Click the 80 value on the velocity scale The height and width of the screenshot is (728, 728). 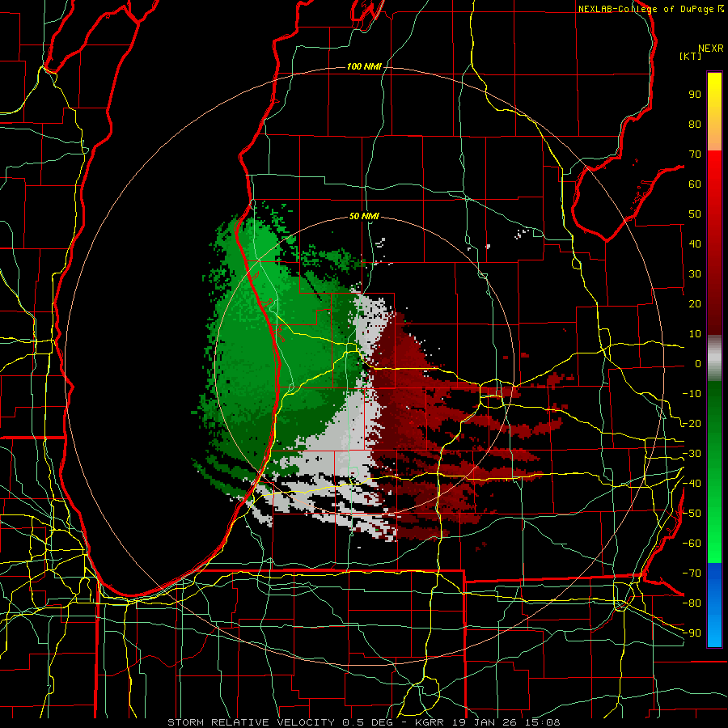(x=695, y=124)
